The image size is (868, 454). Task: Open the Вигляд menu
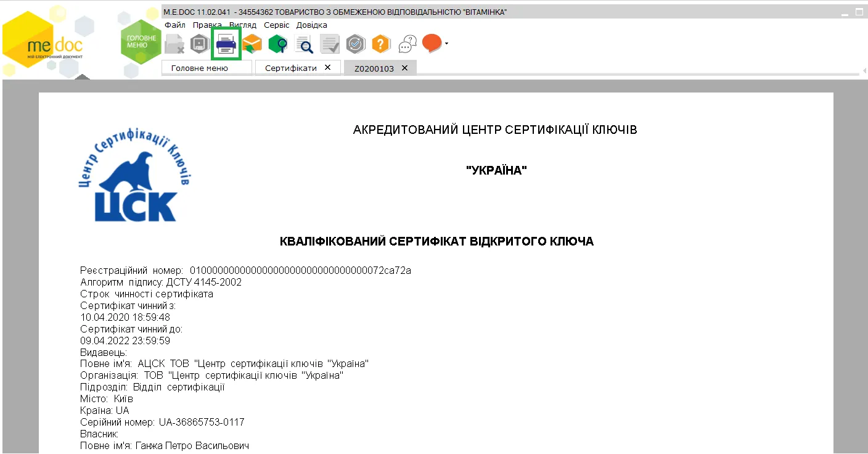[243, 25]
